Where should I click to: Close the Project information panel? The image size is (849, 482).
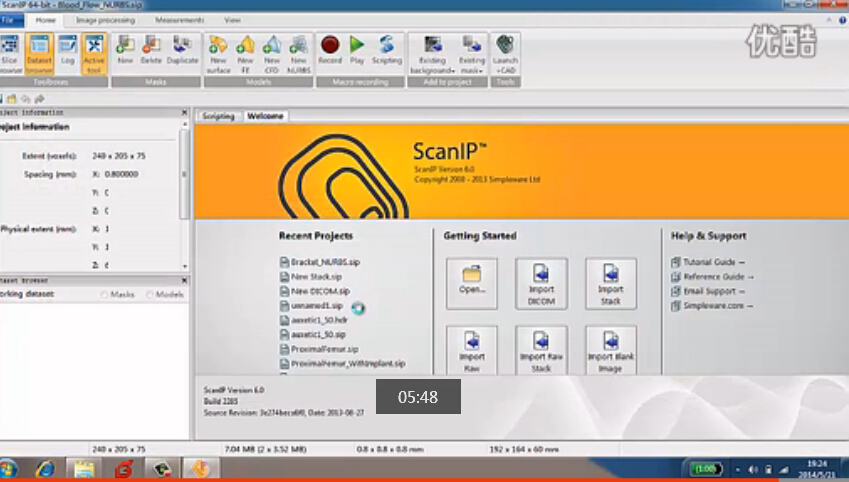coord(184,112)
